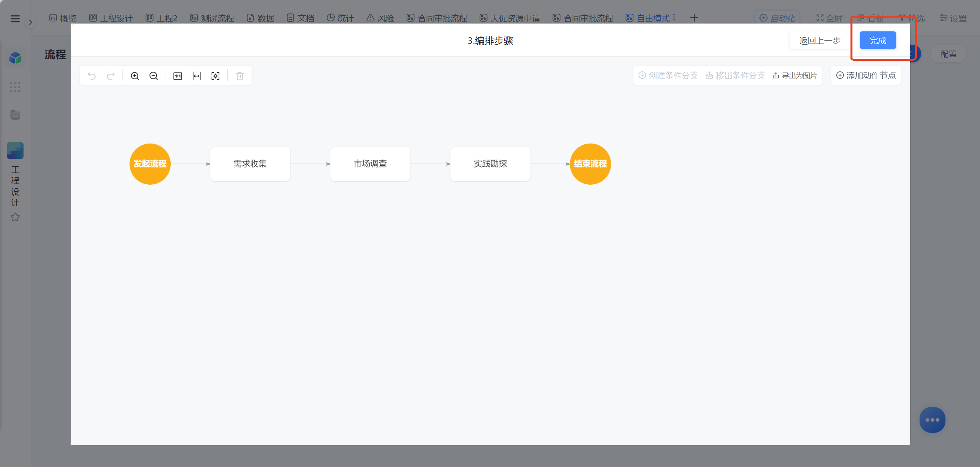Open 设置 settings in top bar
The height and width of the screenshot is (467, 980).
[953, 18]
